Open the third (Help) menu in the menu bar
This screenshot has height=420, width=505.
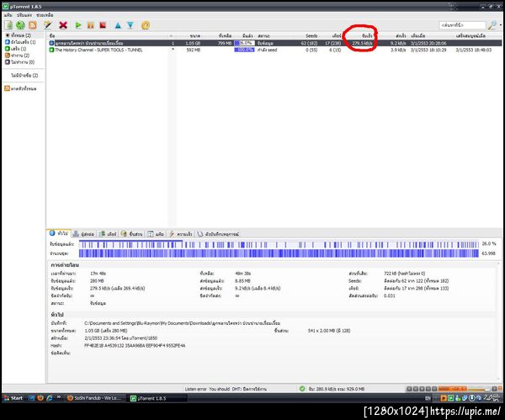pos(45,15)
